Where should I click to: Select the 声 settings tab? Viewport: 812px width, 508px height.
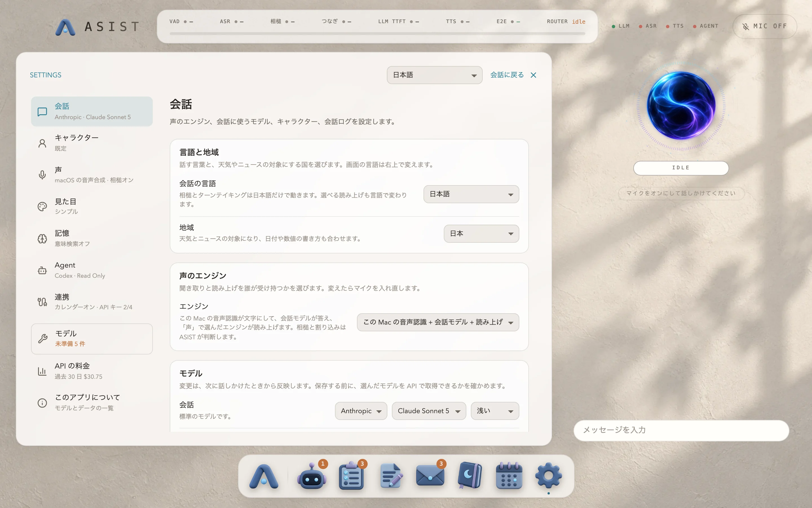coord(92,175)
